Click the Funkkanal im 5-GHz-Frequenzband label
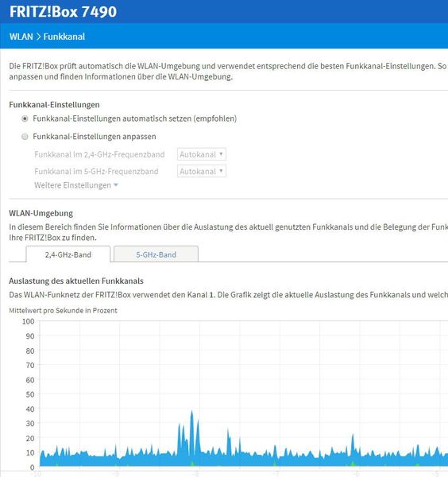This screenshot has height=477, width=448. coord(96,172)
